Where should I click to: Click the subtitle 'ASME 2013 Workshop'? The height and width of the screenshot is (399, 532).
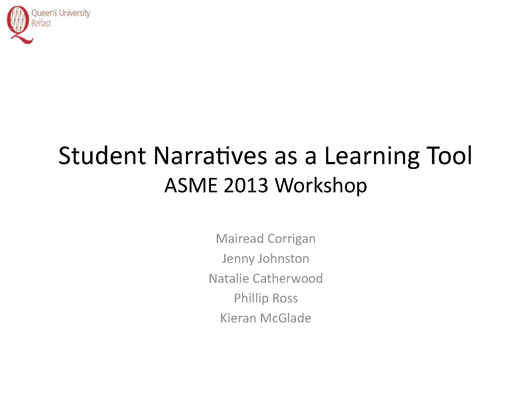pyautogui.click(x=266, y=185)
